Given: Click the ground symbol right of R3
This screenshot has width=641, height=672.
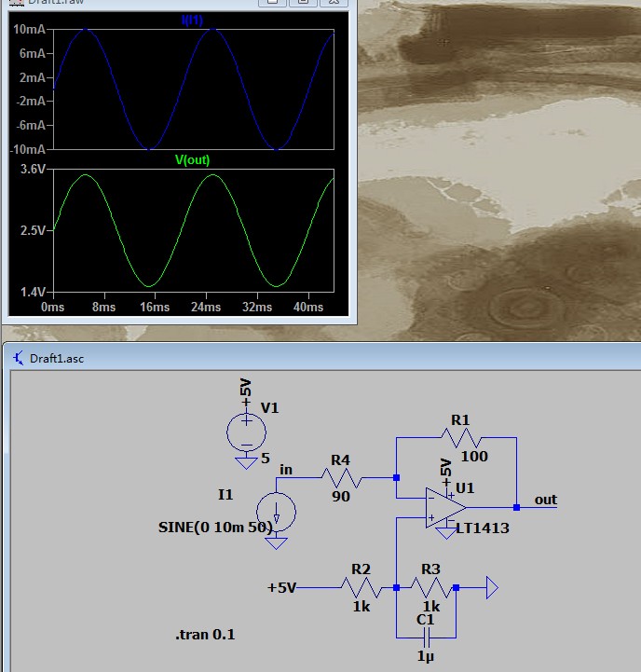Looking at the screenshot, I should (490, 588).
